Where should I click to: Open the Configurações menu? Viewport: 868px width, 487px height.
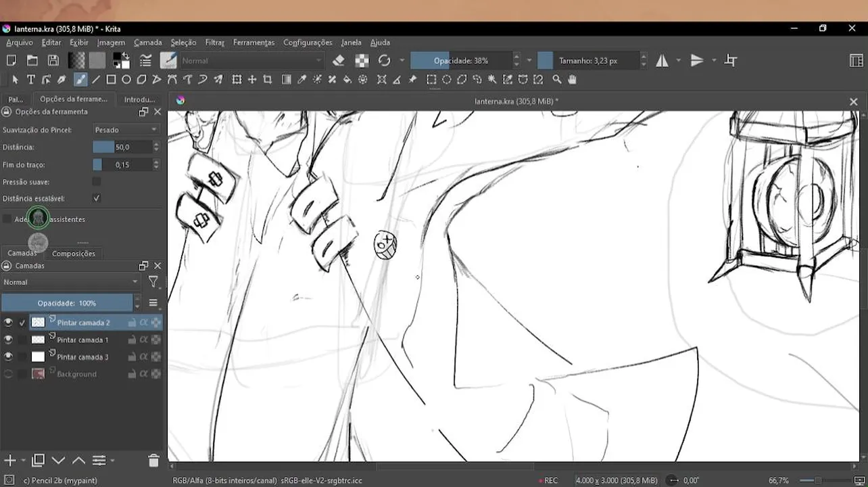(308, 43)
